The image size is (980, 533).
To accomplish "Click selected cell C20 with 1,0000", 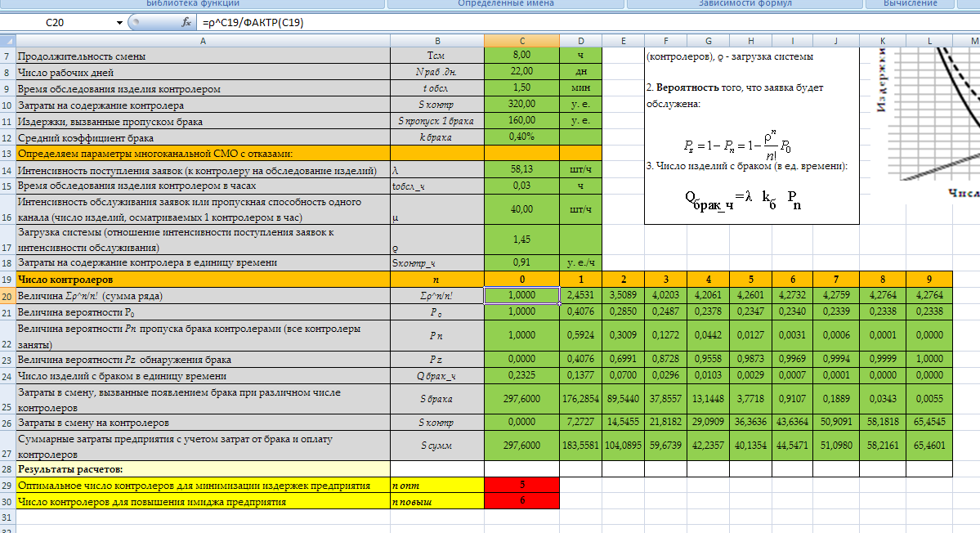I will 521,296.
